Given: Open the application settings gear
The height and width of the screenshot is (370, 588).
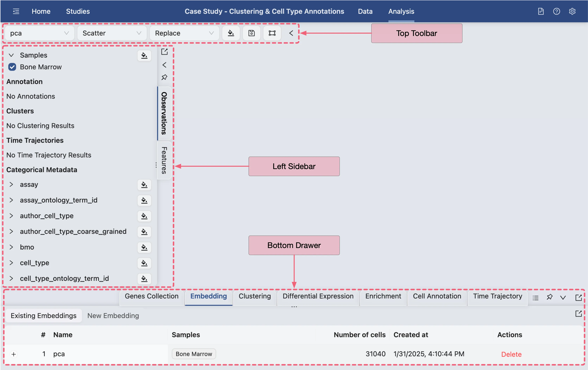Looking at the screenshot, I should coord(572,11).
